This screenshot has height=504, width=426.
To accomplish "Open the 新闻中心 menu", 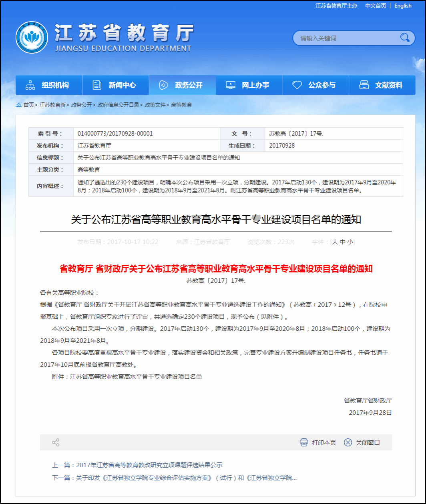I will click(115, 85).
